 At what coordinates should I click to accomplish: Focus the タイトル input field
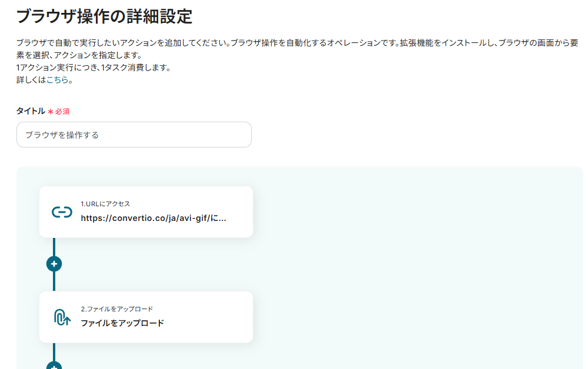[134, 135]
